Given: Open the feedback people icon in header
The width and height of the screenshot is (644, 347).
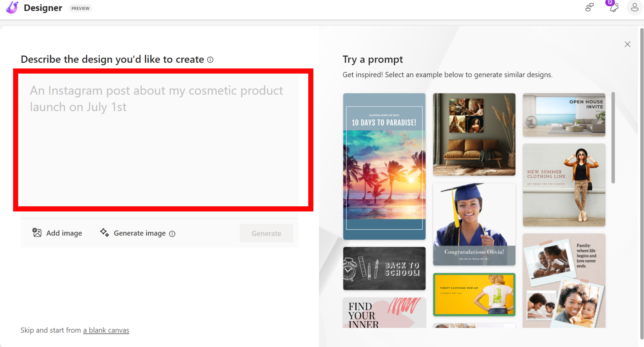Looking at the screenshot, I should (589, 7).
